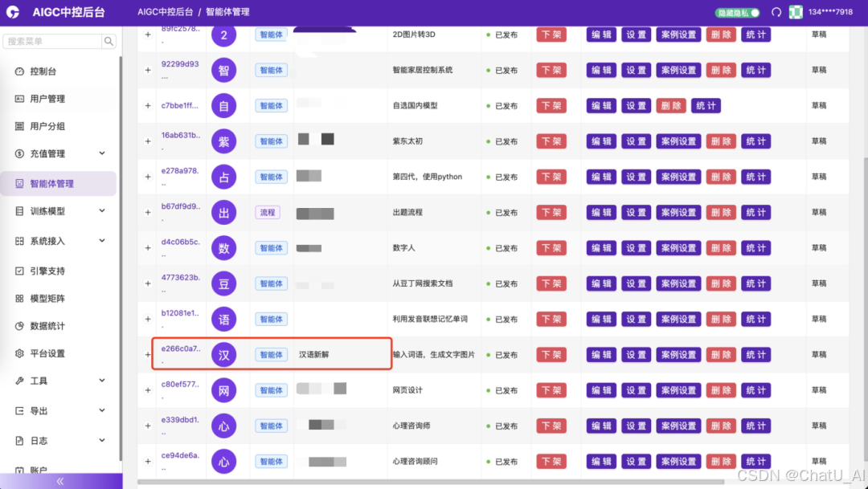Click 统计 for 网页设计 row
Screen dimensions: 868x489
[x=755, y=390]
